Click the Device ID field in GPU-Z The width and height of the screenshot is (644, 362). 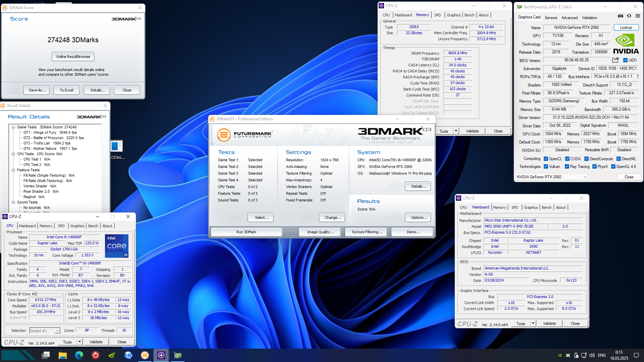(x=617, y=68)
